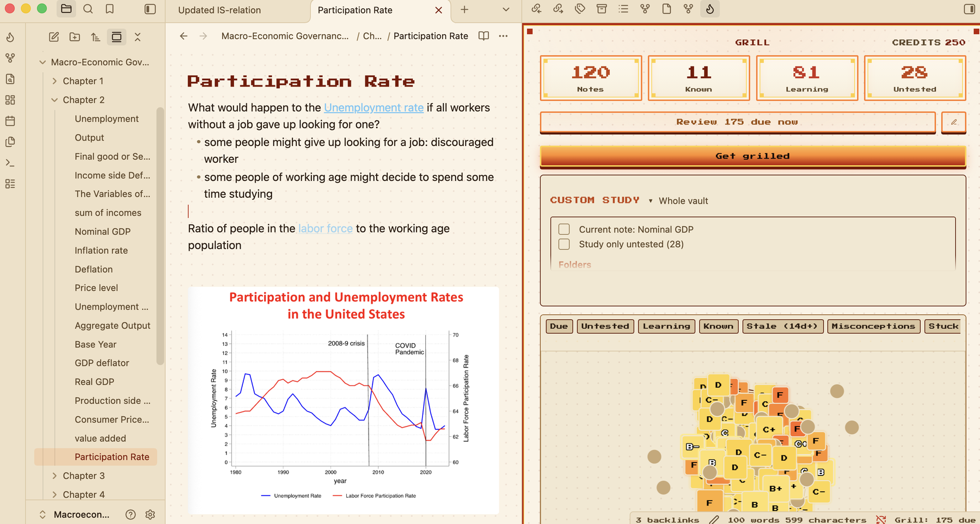The width and height of the screenshot is (980, 524).
Task: Open daily note calendar ribbon icon
Action: pos(10,121)
